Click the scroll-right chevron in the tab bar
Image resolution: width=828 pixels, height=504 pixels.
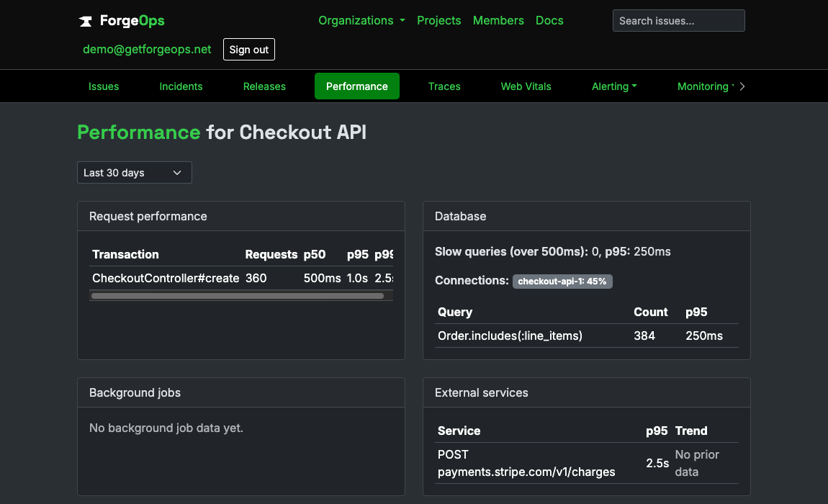click(742, 86)
